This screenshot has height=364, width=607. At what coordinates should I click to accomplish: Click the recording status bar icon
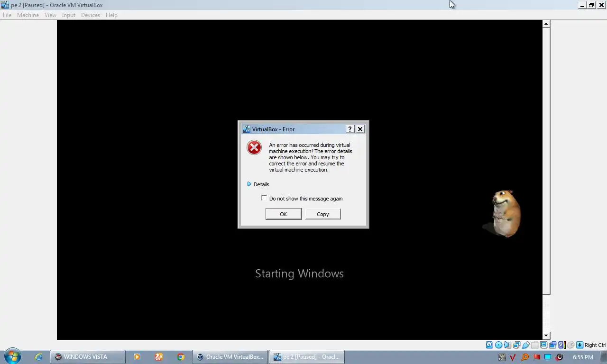(552, 345)
